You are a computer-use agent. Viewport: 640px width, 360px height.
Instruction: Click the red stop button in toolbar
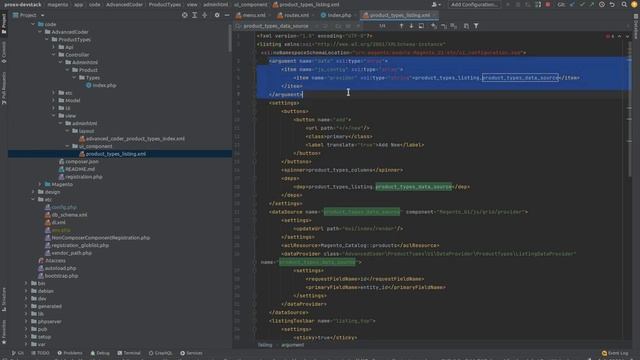(548, 4)
